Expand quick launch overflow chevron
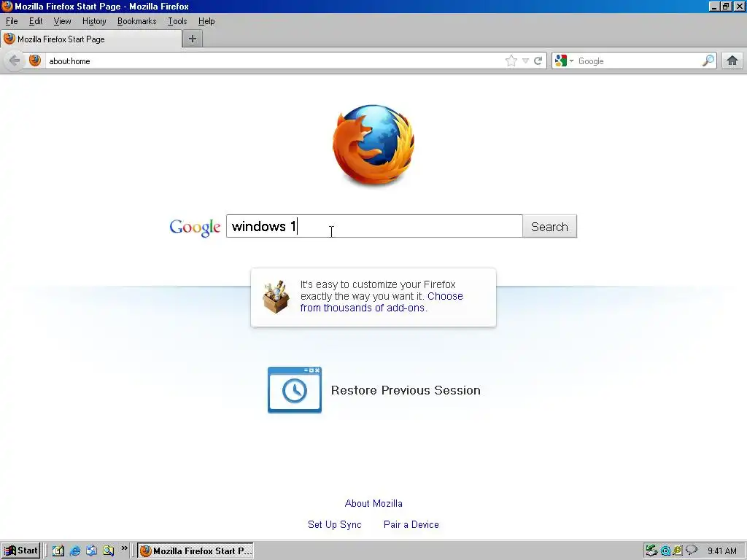 pyautogui.click(x=124, y=548)
